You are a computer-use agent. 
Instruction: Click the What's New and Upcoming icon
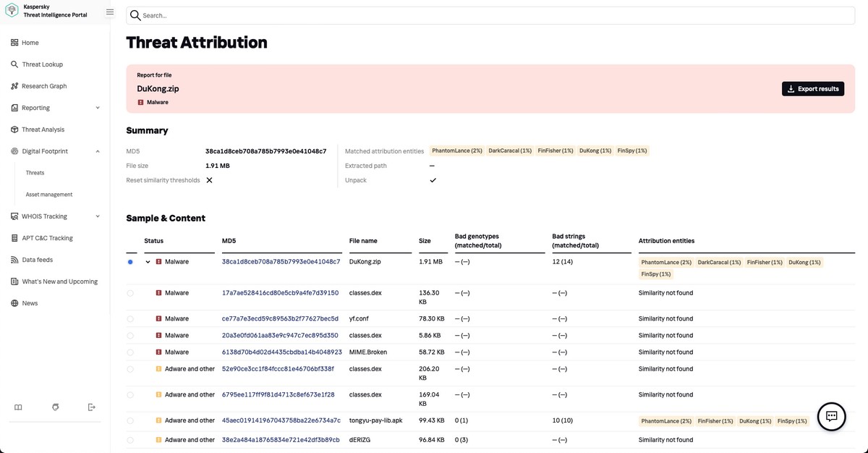14,281
